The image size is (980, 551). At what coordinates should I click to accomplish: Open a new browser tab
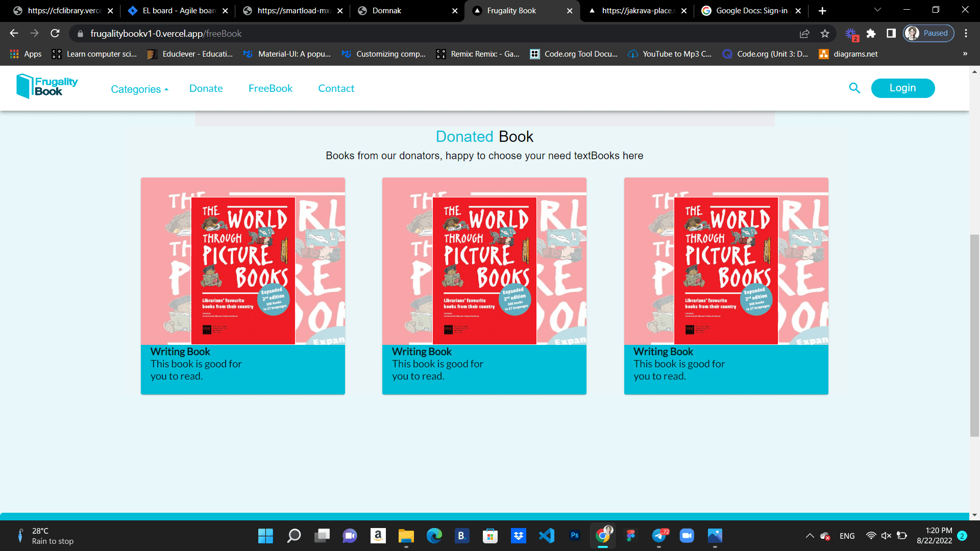pos(822,11)
